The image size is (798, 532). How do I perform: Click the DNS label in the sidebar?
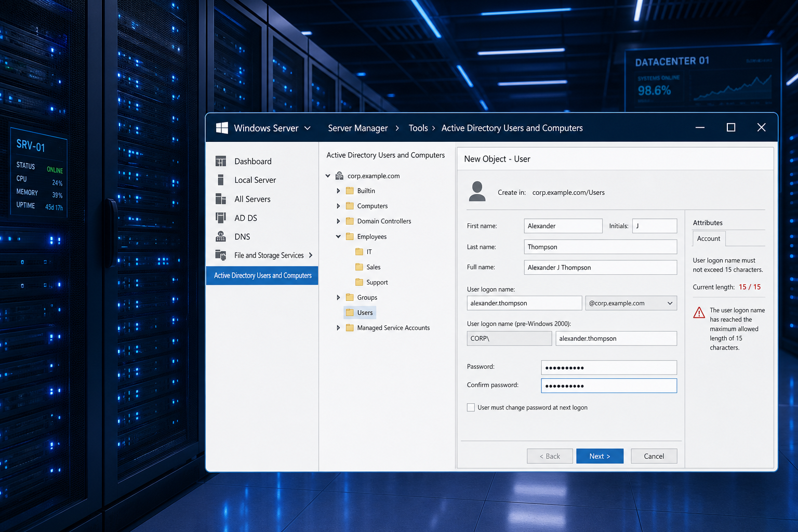pyautogui.click(x=242, y=236)
